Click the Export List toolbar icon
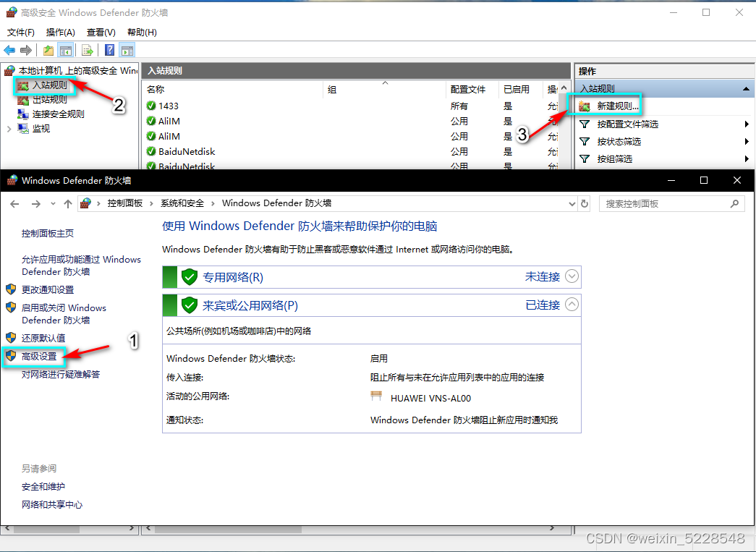Image resolution: width=756 pixels, height=552 pixels. coord(88,50)
